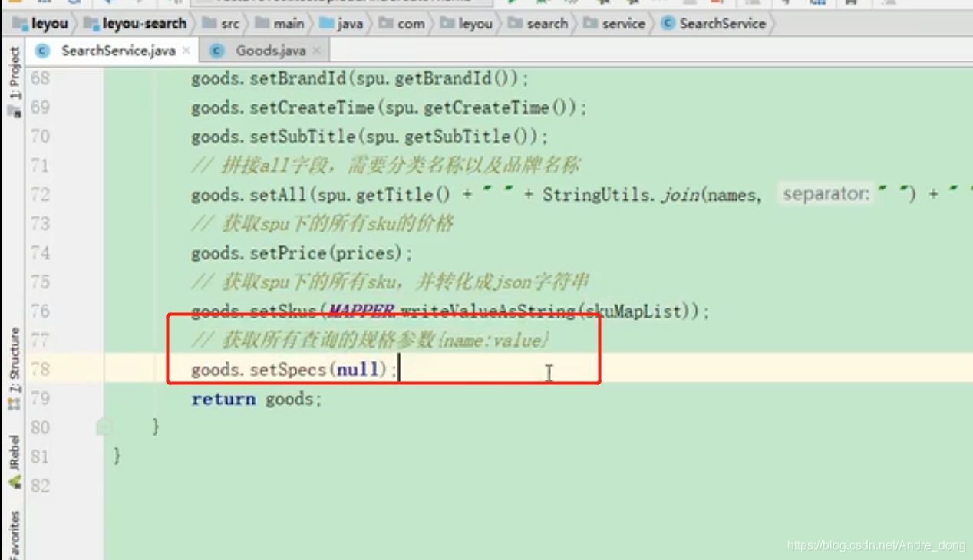Click the 'separator:' parameter hint

[826, 194]
